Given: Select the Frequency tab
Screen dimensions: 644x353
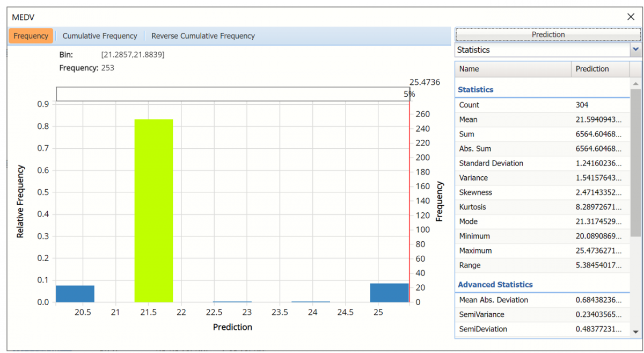Looking at the screenshot, I should 31,36.
